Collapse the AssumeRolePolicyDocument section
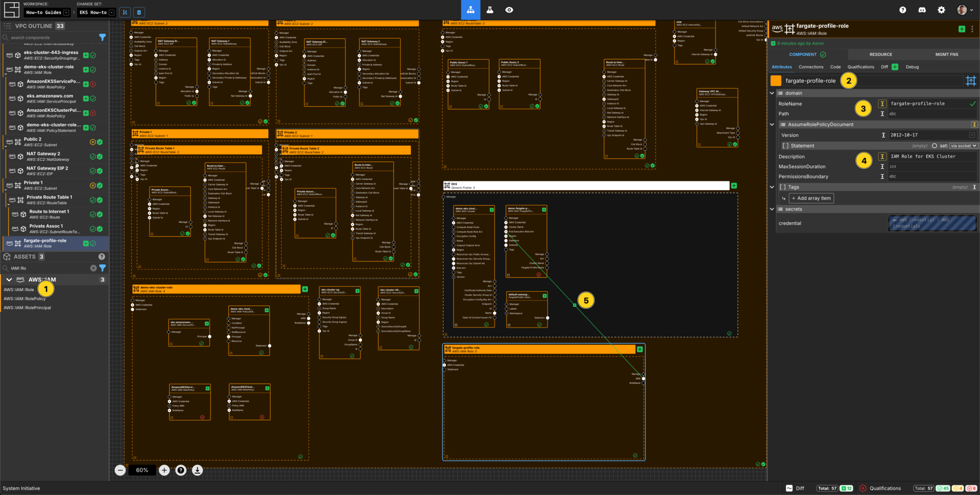The image size is (980, 495). pyautogui.click(x=772, y=125)
